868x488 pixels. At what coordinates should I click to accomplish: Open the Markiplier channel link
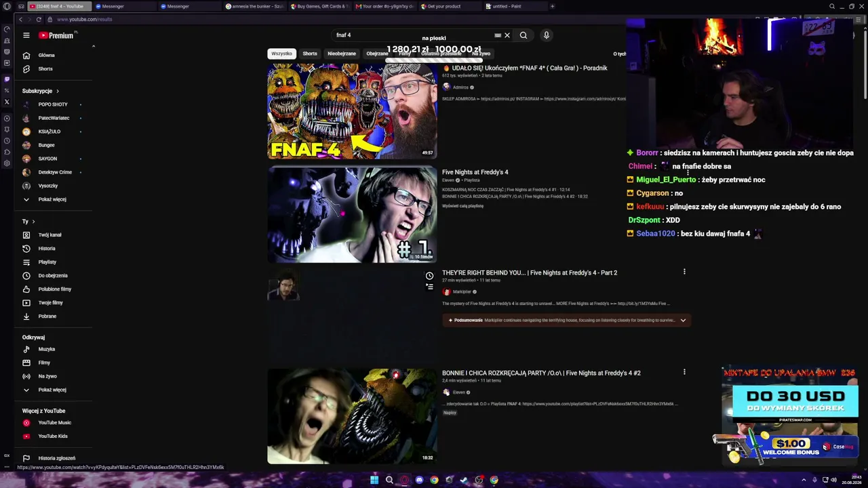tap(462, 291)
